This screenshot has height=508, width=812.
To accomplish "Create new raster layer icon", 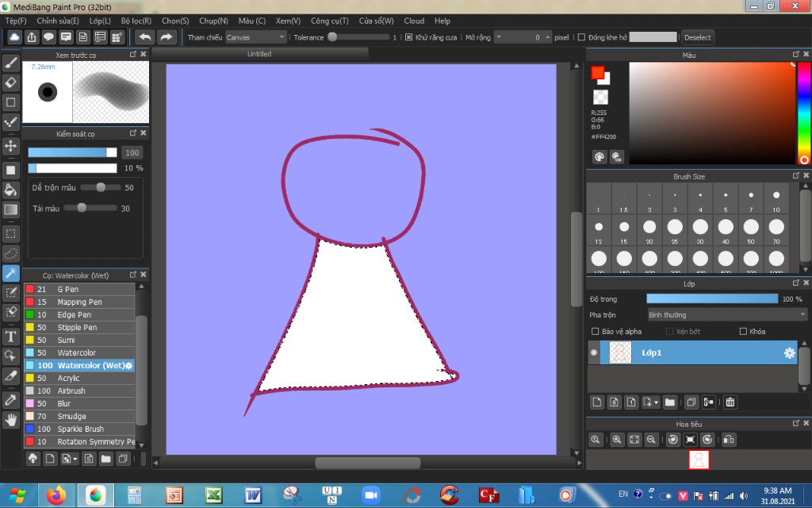I will tap(597, 402).
